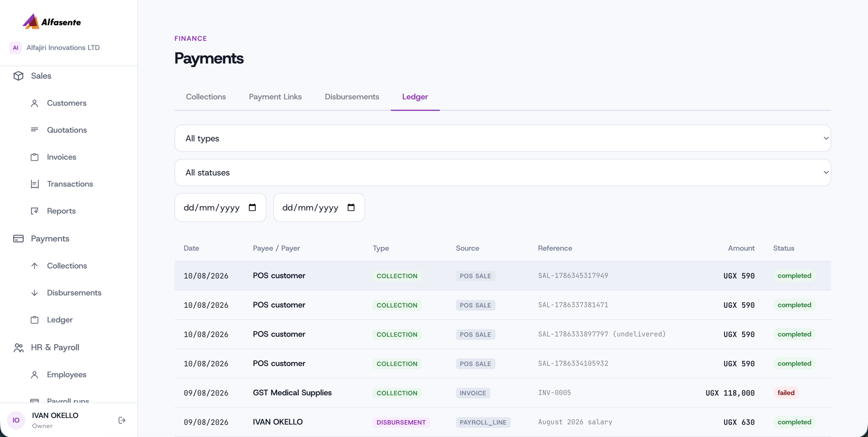Image resolution: width=868 pixels, height=437 pixels.
Task: Click the Disbursements down-arrow icon
Action: point(35,293)
